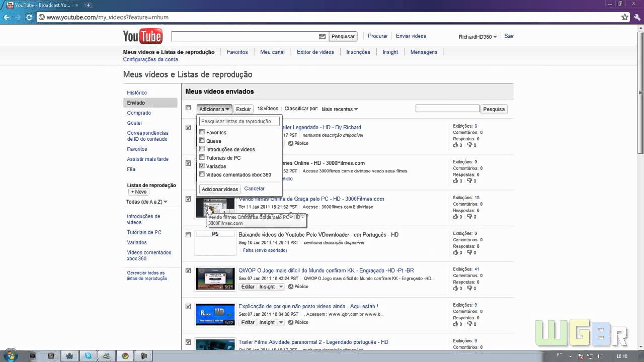The image size is (644, 362).
Task: Expand the Insight arrow for the QWOP video
Action: (x=281, y=287)
